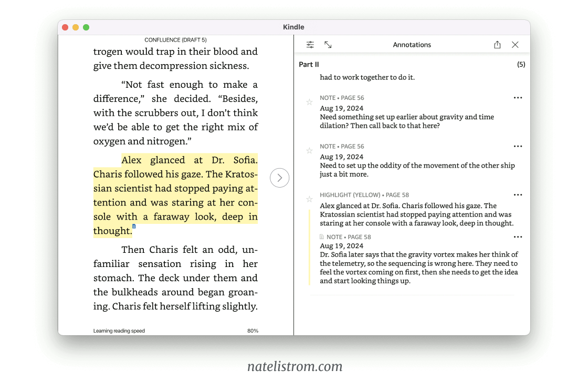Click 'Learning reading speed' in footer
Viewport: 588px width, 391px height.
(x=119, y=331)
